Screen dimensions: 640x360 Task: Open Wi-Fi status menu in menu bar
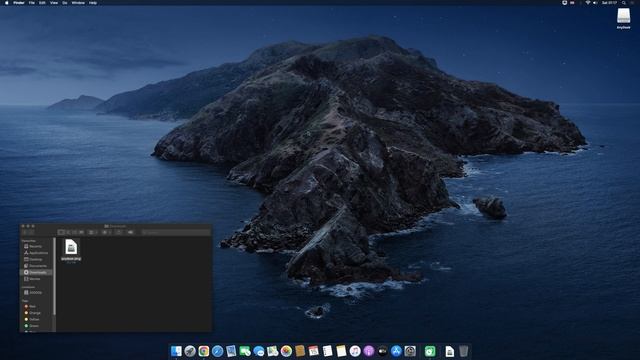588,2
